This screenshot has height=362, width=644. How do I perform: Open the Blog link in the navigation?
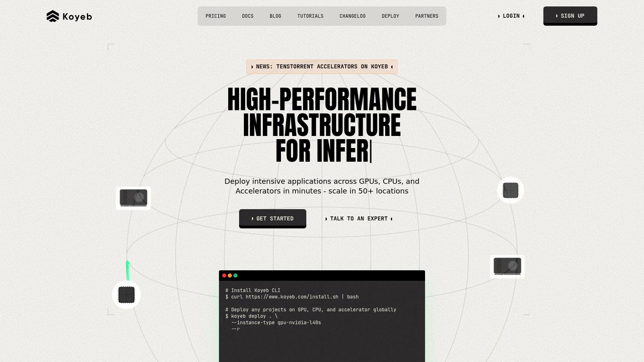click(x=275, y=16)
